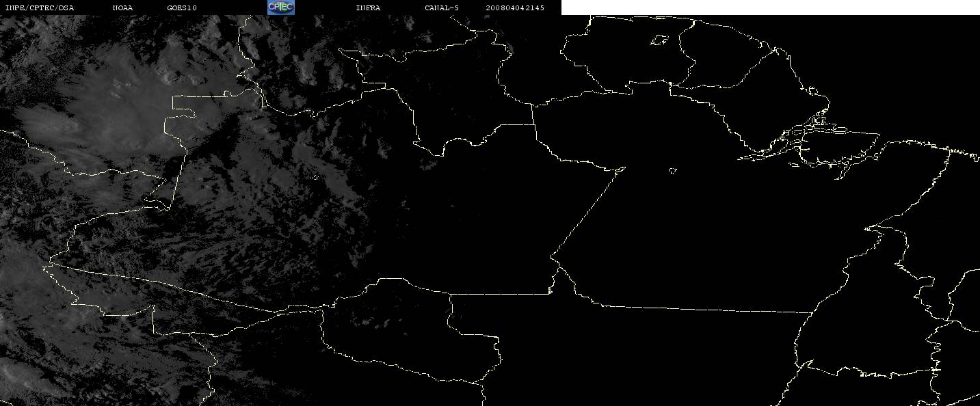Click the INFRA label in header
Image resolution: width=980 pixels, height=406 pixels.
tap(368, 8)
